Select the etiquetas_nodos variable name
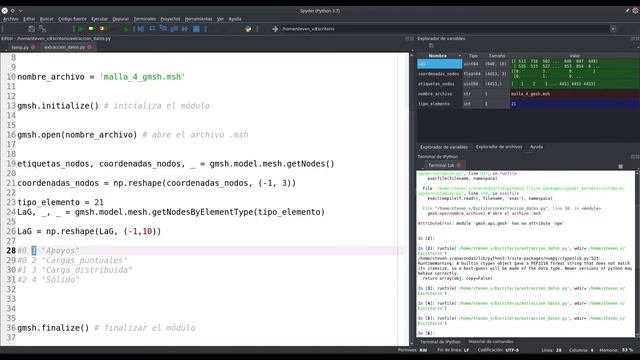 pos(436,84)
